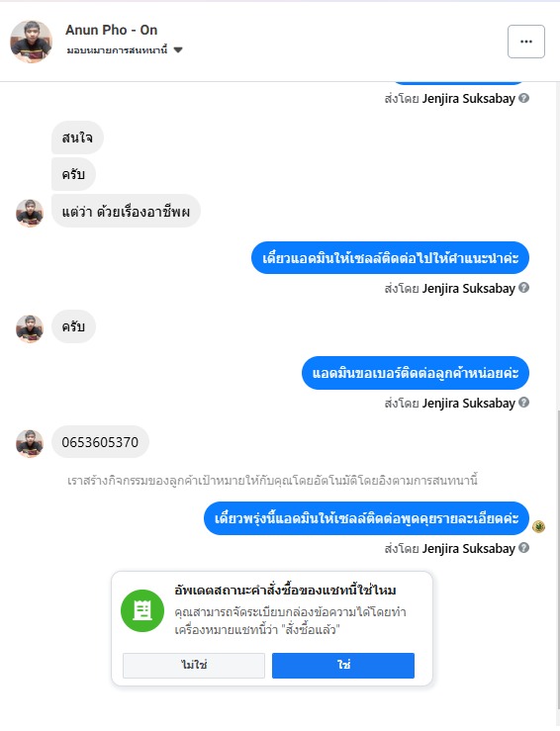The height and width of the screenshot is (731, 560).
Task: Click the green order receipt icon
Action: (x=142, y=610)
